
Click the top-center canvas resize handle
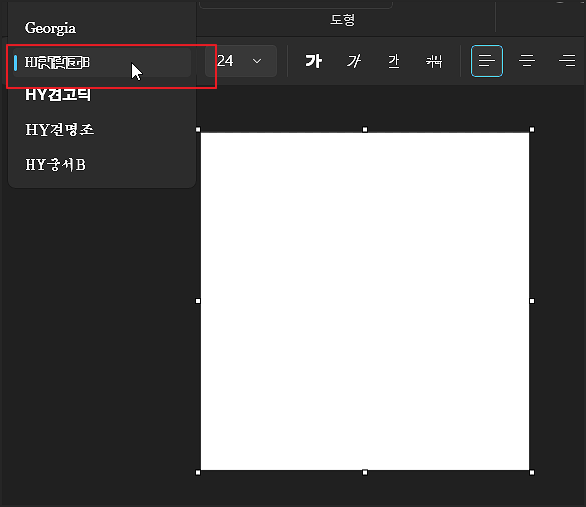tap(365, 130)
